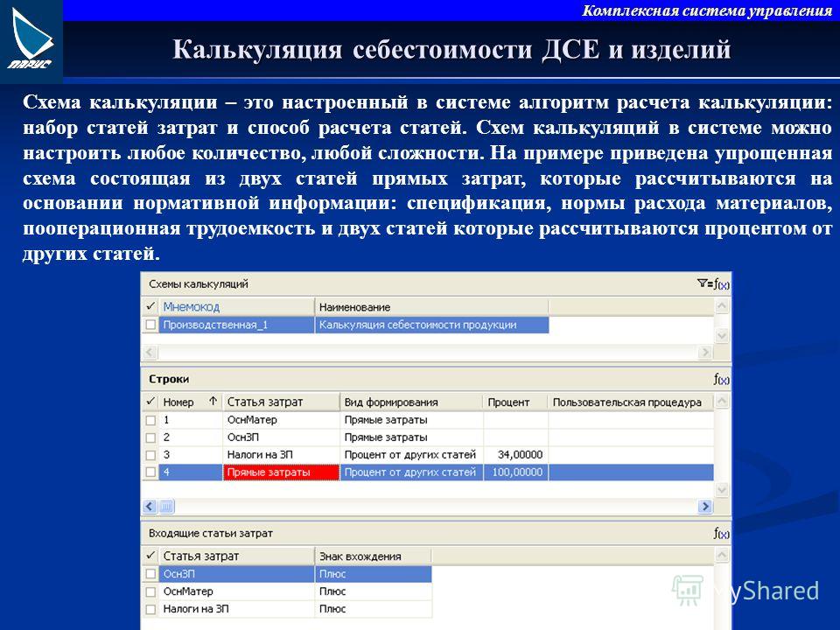840x630 pixels.
Task: Select Плюс sign for ОснЗП incoming item
Action: [x=373, y=574]
